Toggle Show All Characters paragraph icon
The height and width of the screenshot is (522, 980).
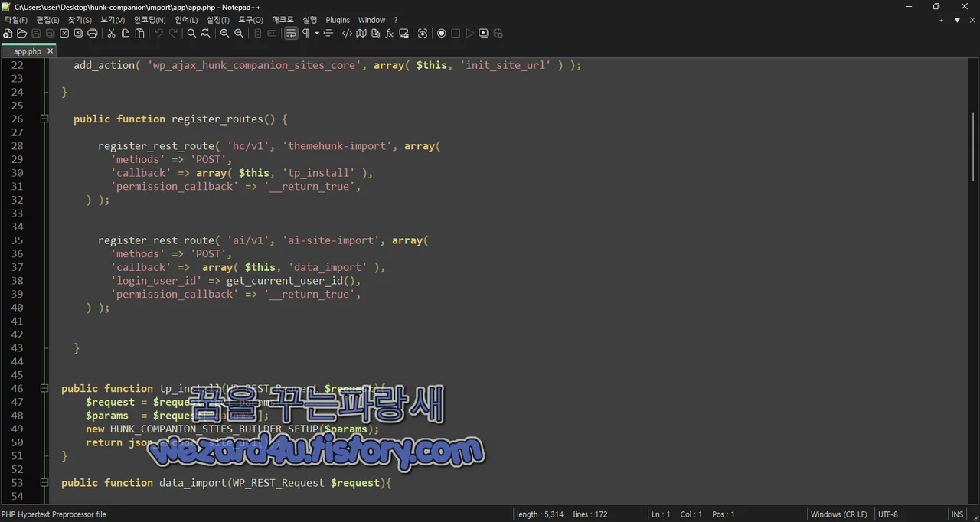(305, 33)
